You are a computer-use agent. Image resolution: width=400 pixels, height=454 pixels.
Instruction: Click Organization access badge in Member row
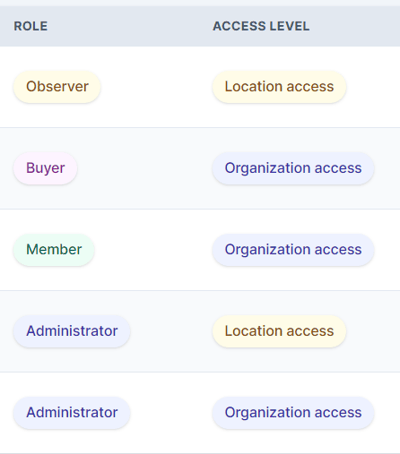(293, 250)
